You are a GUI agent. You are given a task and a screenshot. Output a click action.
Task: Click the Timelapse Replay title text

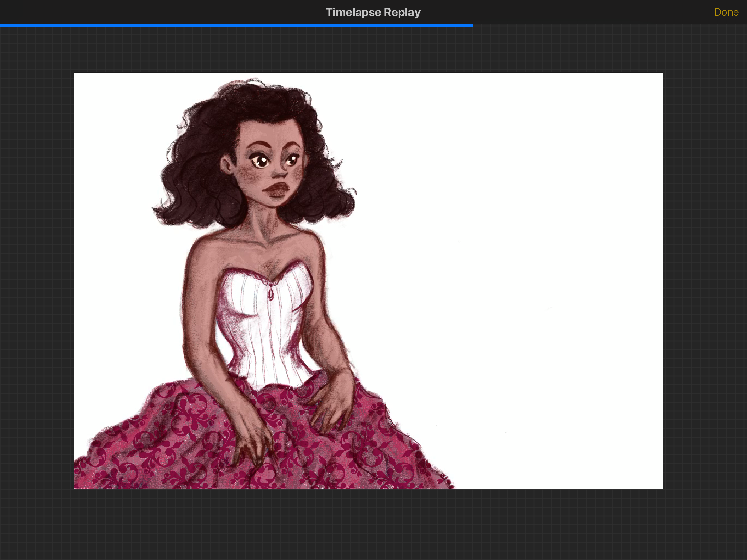point(373,12)
